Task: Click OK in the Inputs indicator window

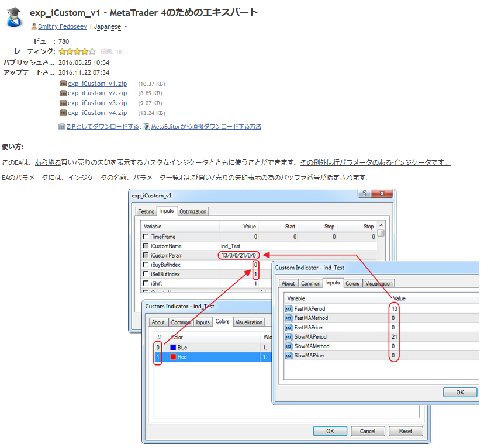Action: [x=460, y=393]
